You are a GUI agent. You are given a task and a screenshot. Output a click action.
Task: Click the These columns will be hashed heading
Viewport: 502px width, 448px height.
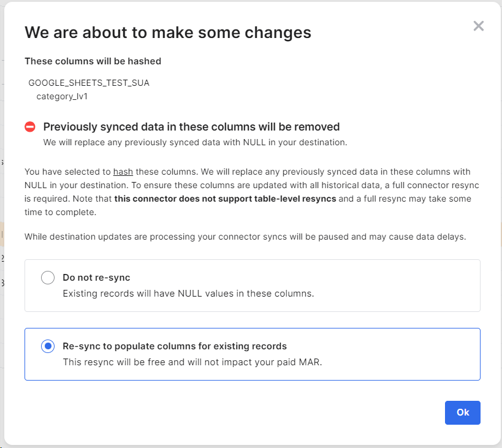click(x=93, y=61)
